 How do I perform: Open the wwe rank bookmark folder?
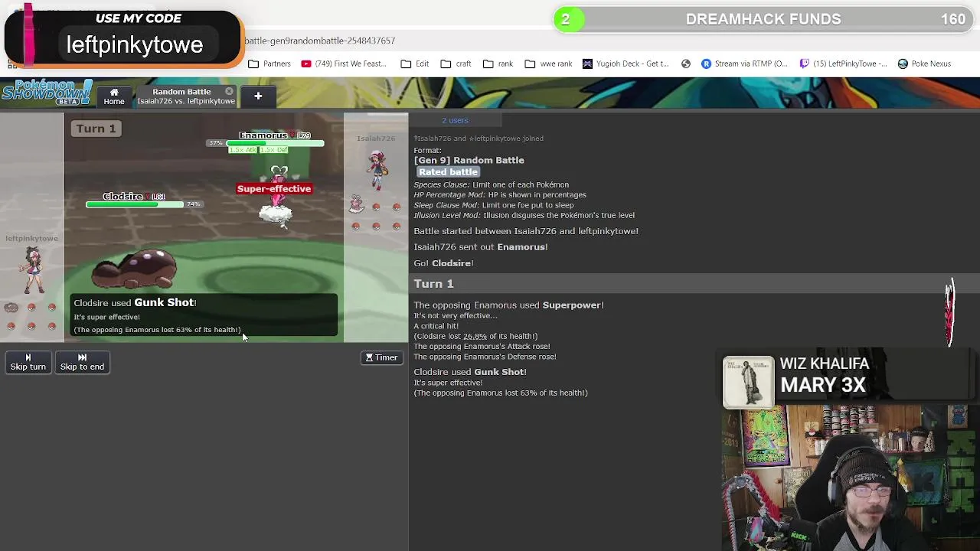548,64
